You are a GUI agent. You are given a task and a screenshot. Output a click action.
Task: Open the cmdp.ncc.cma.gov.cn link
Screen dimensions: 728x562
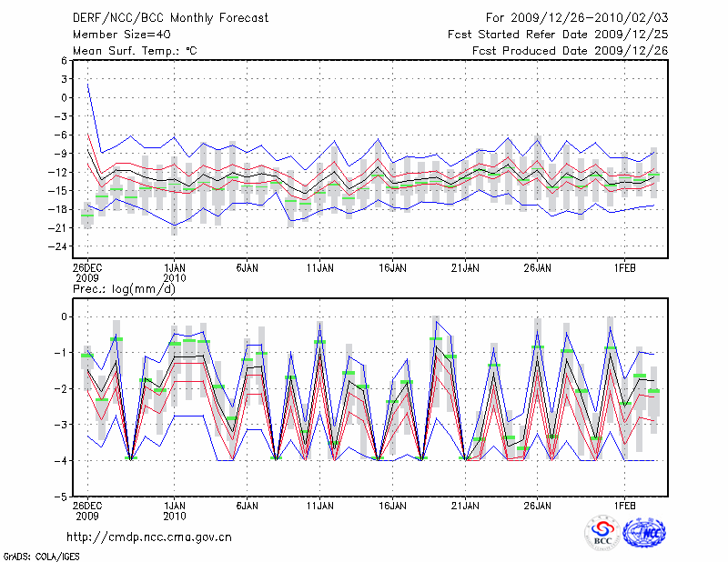(x=149, y=537)
